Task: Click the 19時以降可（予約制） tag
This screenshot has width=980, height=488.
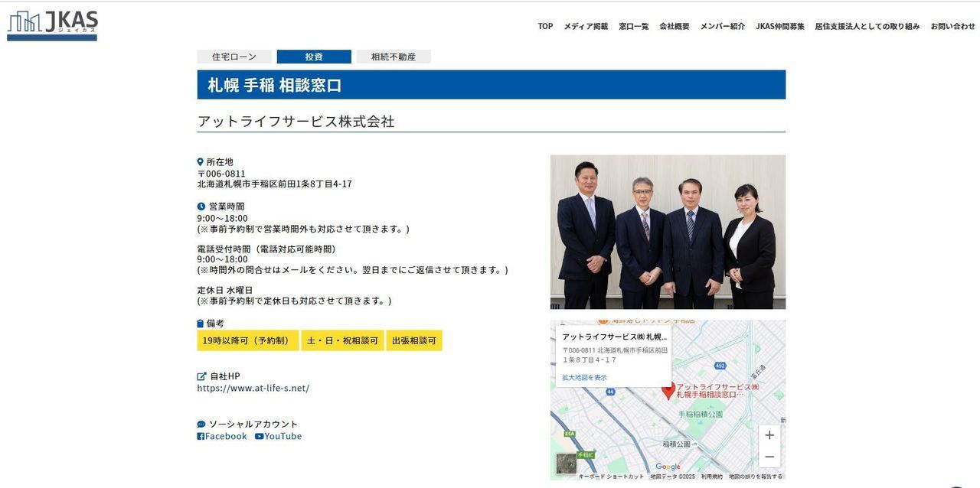Action: click(248, 340)
